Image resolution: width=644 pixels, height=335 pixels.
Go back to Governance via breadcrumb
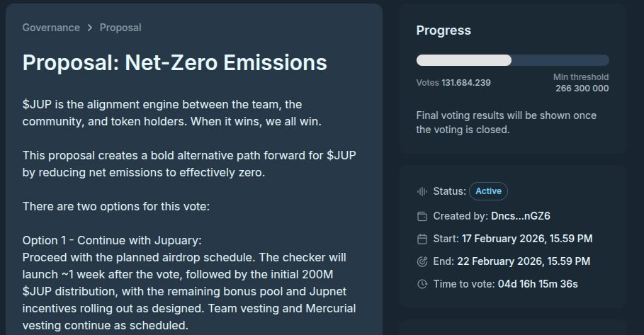pos(51,28)
